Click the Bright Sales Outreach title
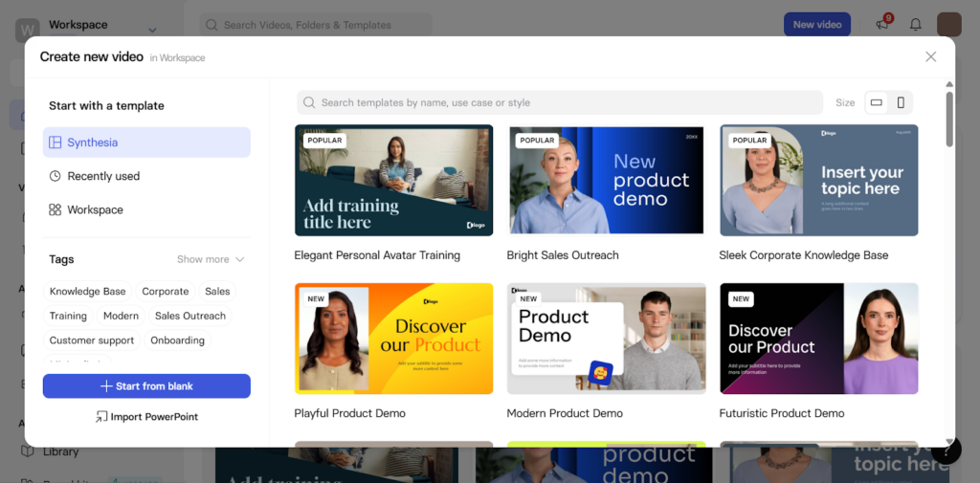Image resolution: width=980 pixels, height=483 pixels. click(563, 255)
